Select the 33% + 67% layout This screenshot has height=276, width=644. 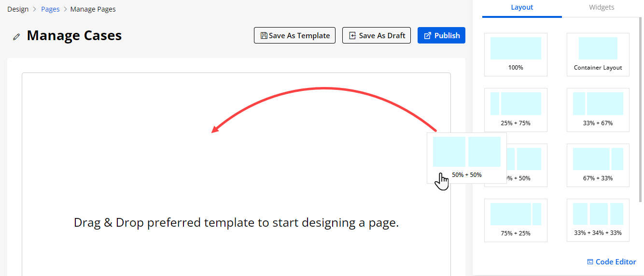pos(598,110)
